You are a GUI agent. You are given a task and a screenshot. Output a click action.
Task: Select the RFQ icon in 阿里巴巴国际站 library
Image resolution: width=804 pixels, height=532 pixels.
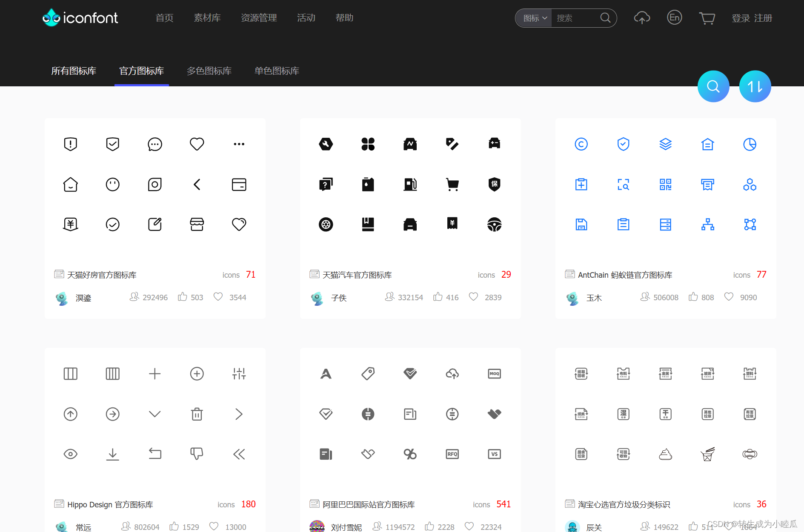pos(452,454)
